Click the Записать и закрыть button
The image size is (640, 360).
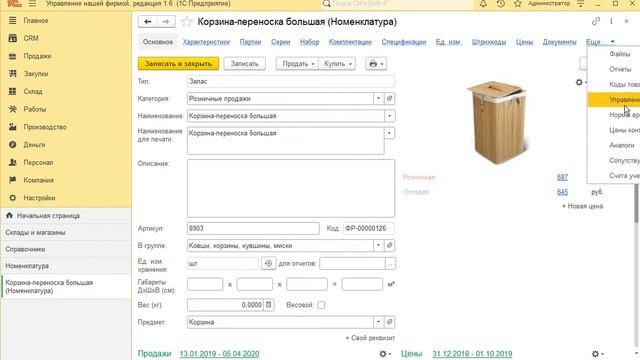(178, 64)
